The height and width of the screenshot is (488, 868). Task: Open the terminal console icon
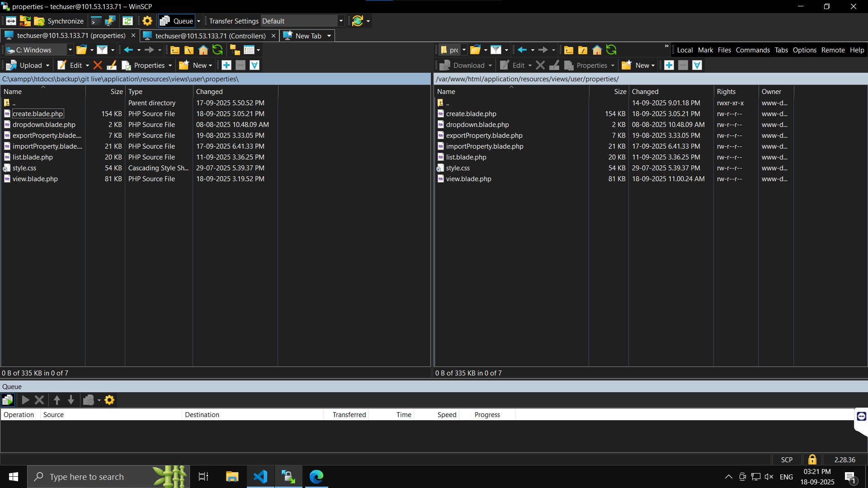point(96,21)
